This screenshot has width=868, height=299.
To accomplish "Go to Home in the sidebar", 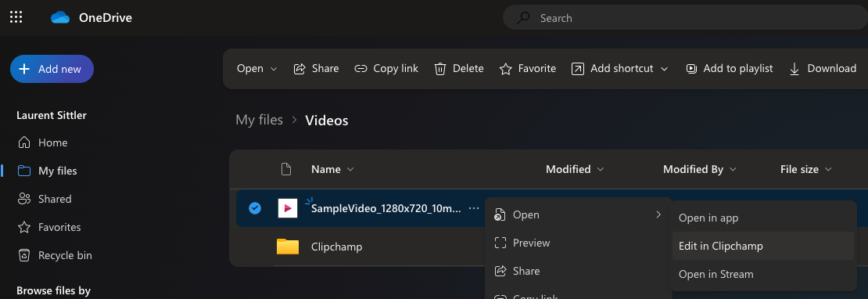I will pos(52,142).
